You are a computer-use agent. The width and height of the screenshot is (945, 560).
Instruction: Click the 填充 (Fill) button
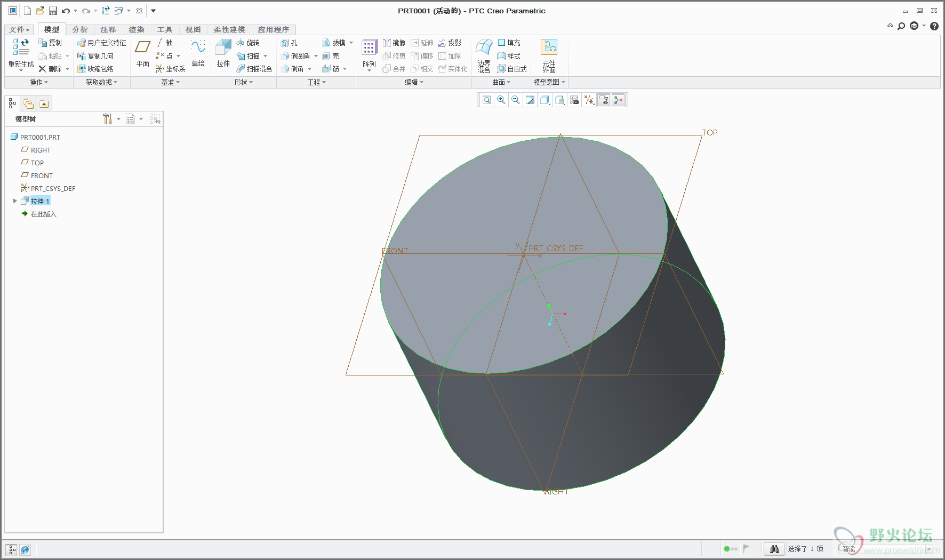(509, 43)
